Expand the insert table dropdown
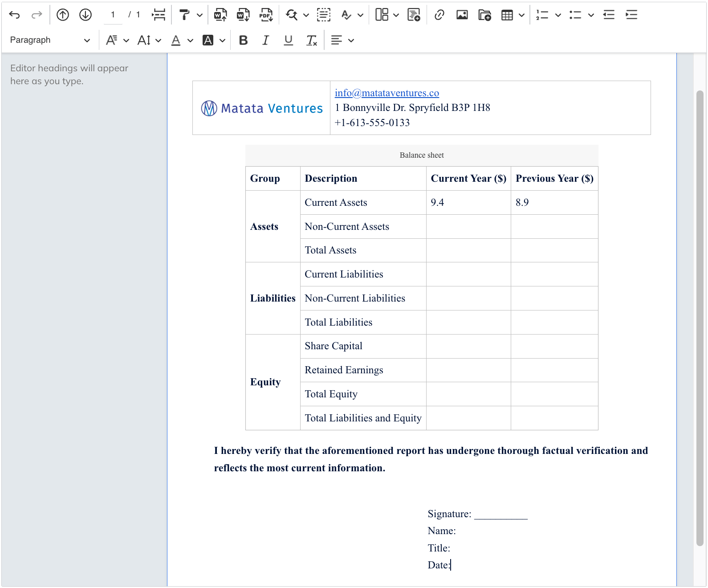Screen dimensions: 708x588 point(521,15)
